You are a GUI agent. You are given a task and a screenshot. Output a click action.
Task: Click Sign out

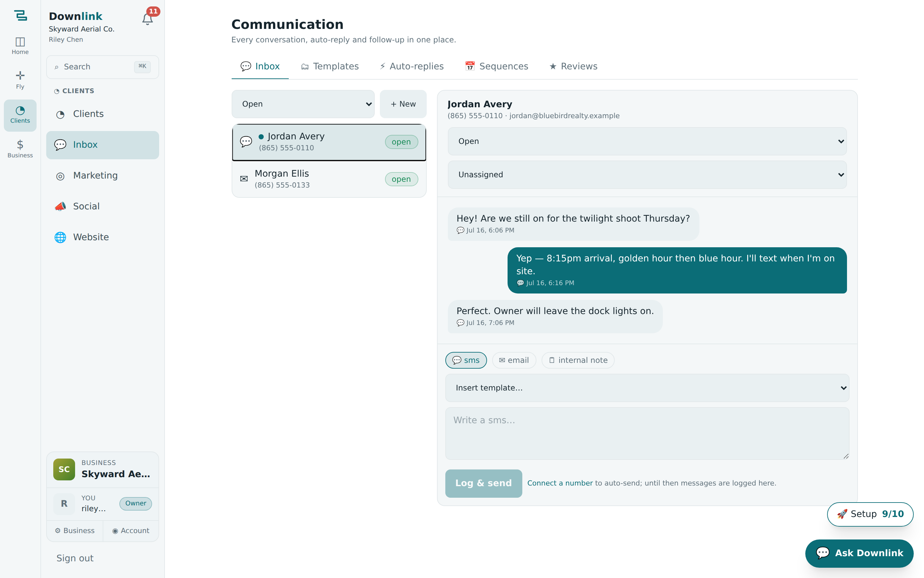[x=75, y=558]
